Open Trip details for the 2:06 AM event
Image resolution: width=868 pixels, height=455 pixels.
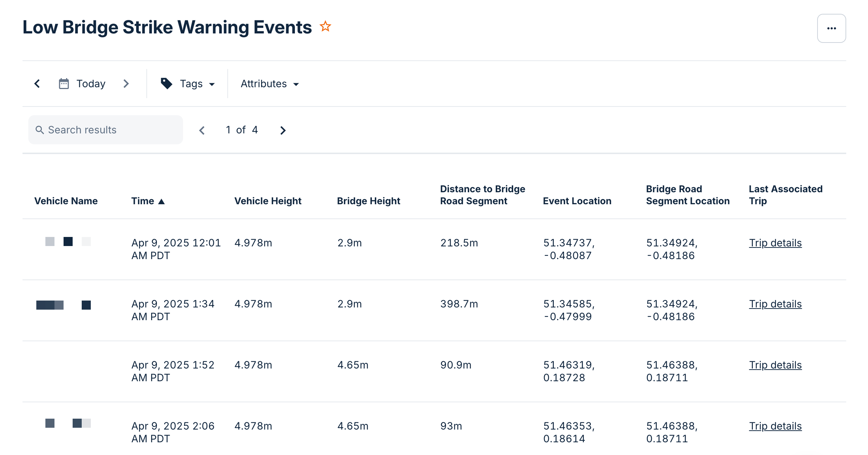pyautogui.click(x=775, y=426)
